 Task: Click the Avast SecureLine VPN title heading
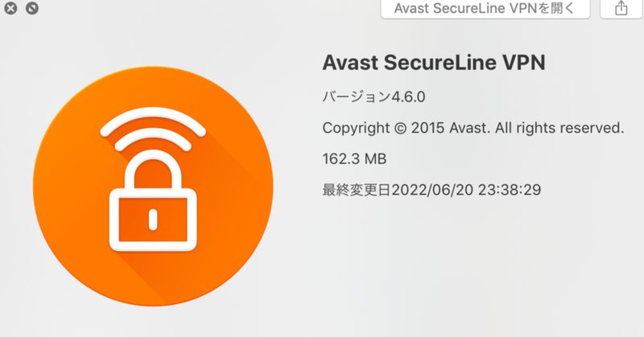point(434,62)
